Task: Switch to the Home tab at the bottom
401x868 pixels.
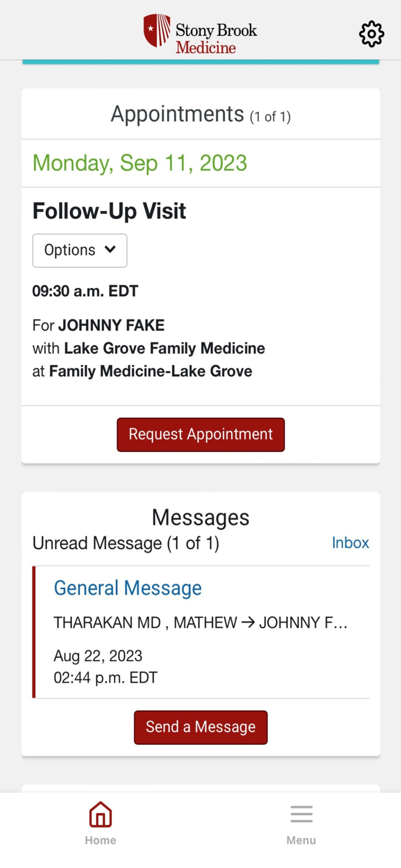Action: 100,824
